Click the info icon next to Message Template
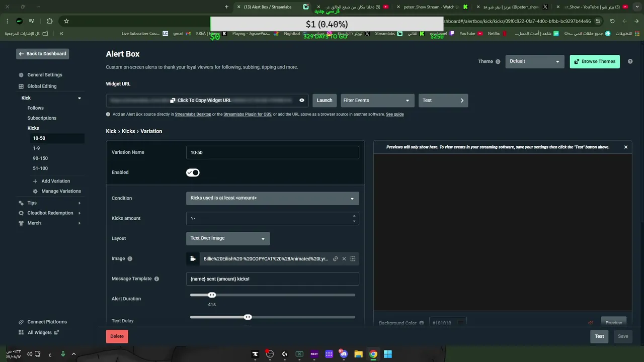The height and width of the screenshot is (362, 644). pos(156,279)
